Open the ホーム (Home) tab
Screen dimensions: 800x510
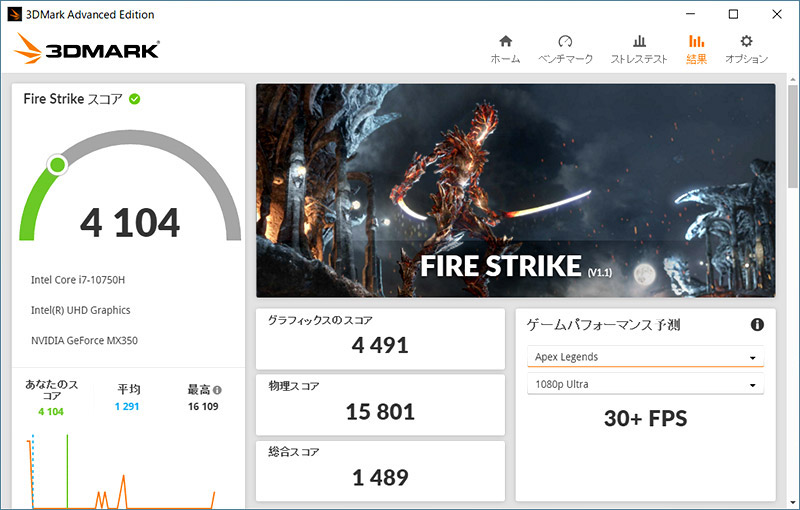(505, 49)
